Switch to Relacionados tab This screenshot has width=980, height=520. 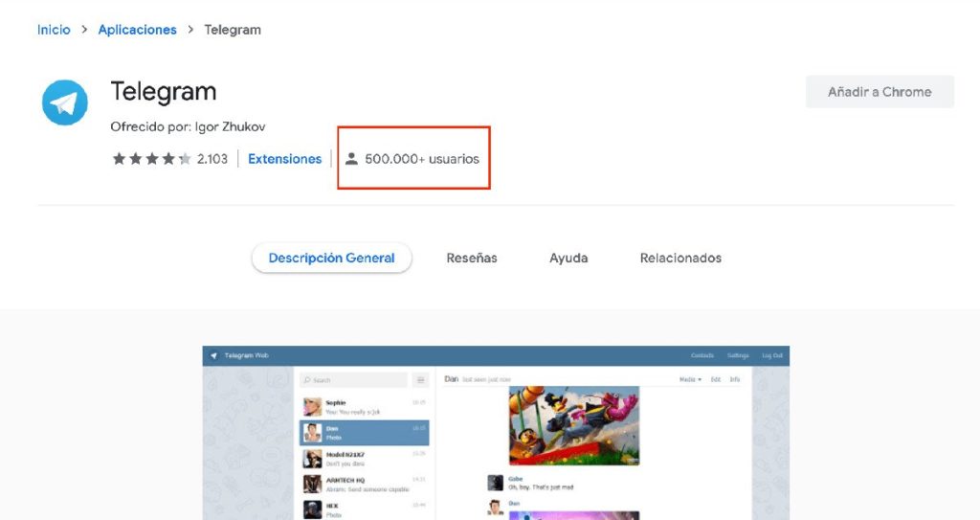(680, 258)
